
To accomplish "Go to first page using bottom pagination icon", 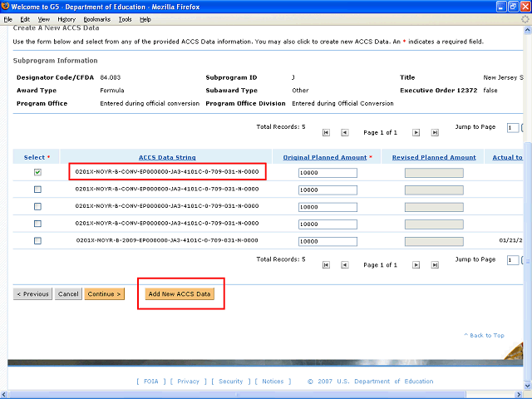I will [326, 265].
